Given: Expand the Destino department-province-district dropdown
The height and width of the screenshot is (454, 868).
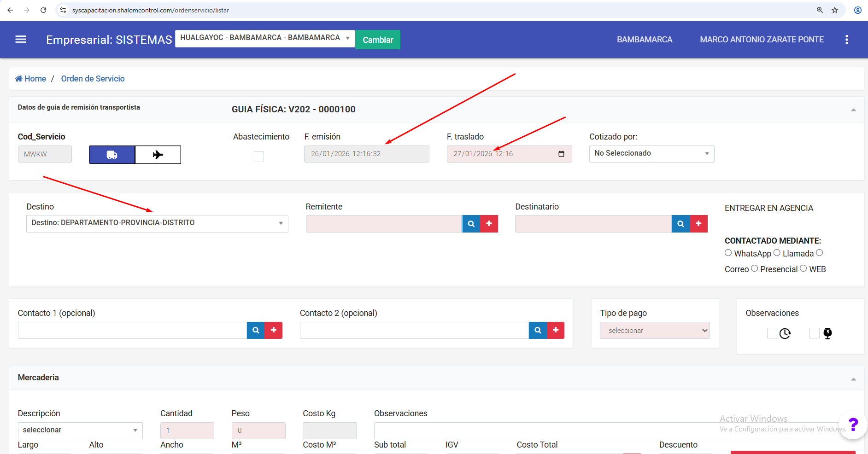Looking at the screenshot, I should pyautogui.click(x=157, y=223).
